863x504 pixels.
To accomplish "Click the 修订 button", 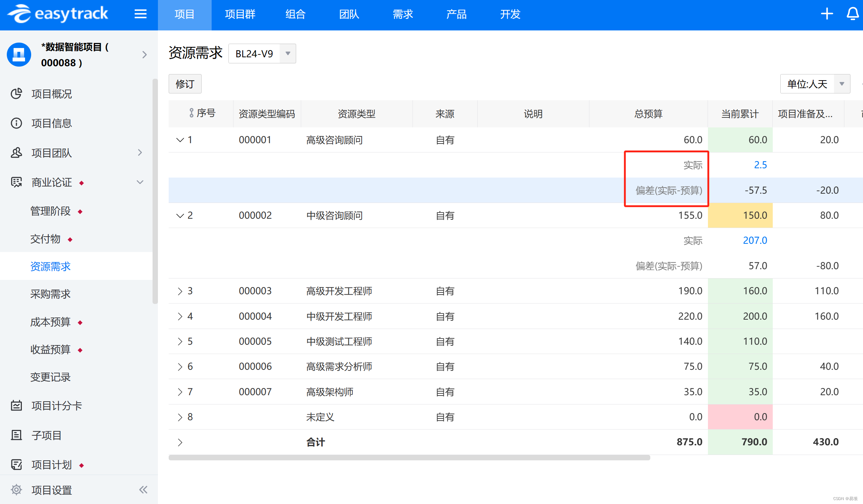I will [185, 84].
